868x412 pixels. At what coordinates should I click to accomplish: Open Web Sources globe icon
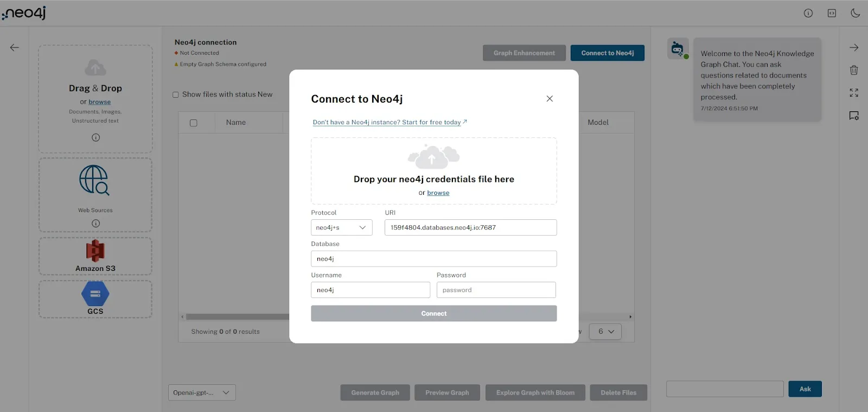pos(94,180)
